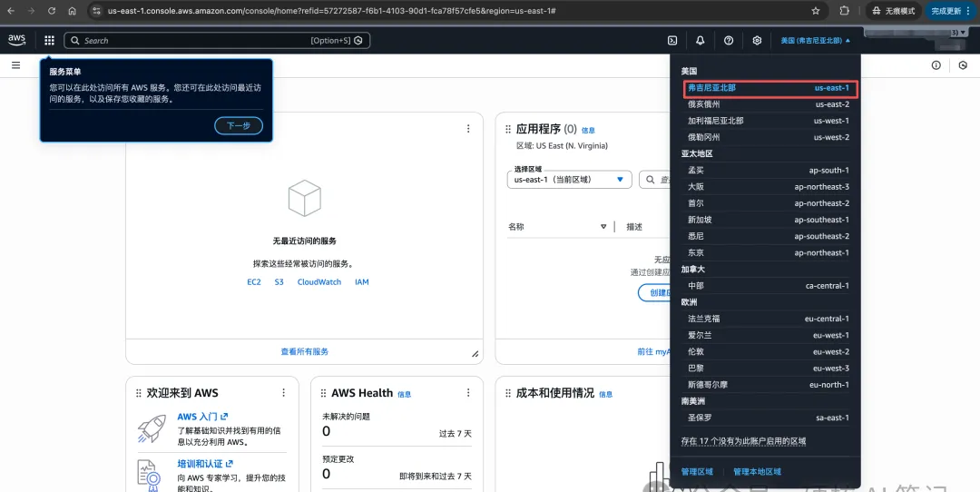
Task: Click the drag handle beside 应用程序 heading
Action: point(507,130)
